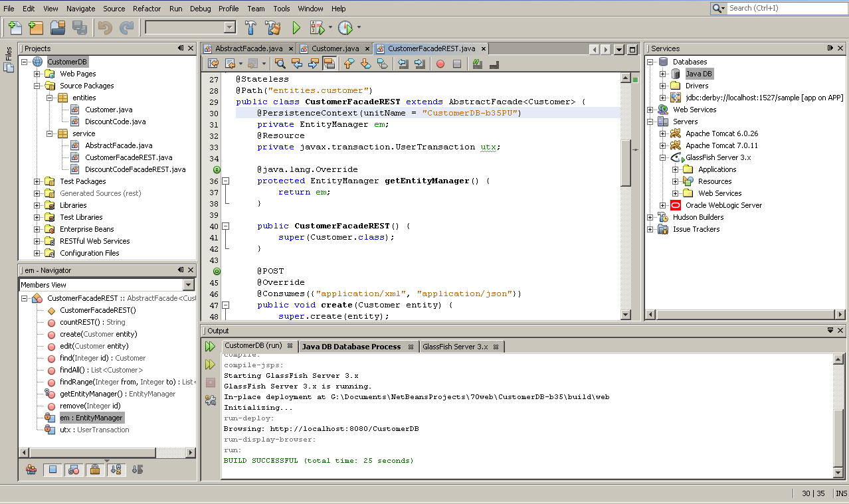Toggle Show Fields filter in Navigator
Image resolution: width=849 pixels, height=504 pixels.
click(53, 469)
